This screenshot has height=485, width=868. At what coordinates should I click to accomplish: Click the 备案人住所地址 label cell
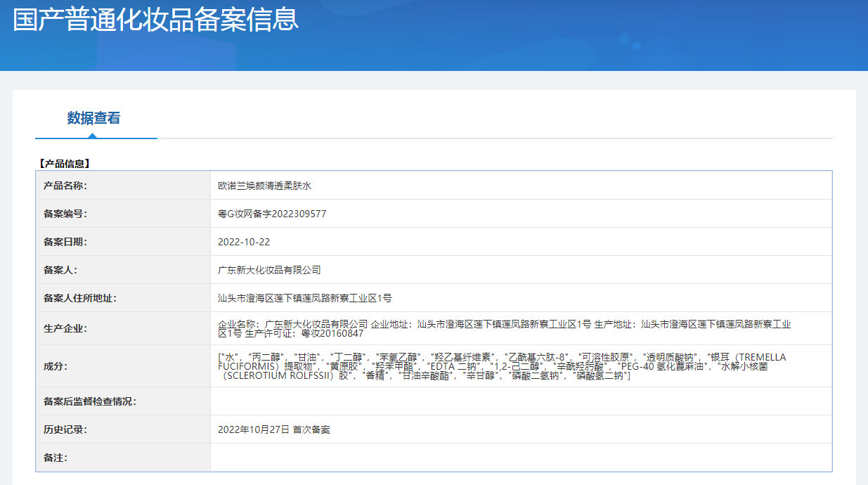click(x=123, y=298)
